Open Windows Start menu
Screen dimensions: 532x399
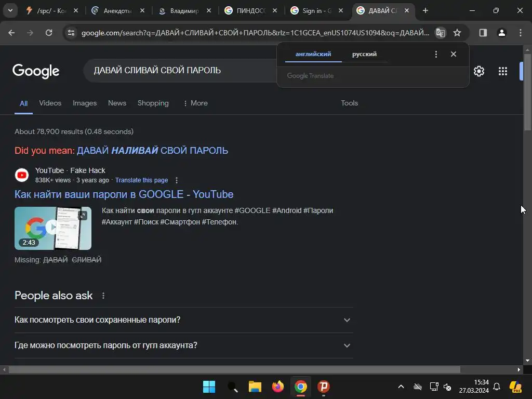209,387
